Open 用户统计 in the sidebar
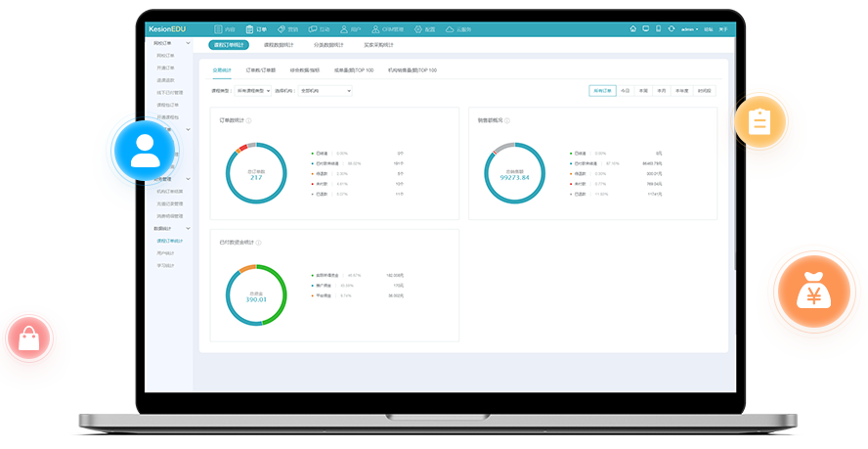This screenshot has width=868, height=449. pos(165,252)
